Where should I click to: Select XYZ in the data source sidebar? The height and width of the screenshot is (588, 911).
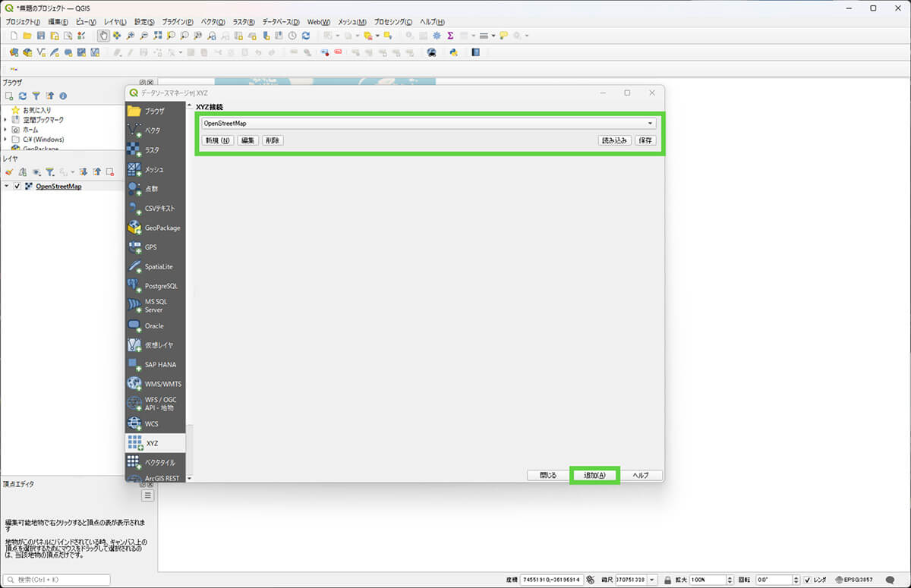point(155,443)
